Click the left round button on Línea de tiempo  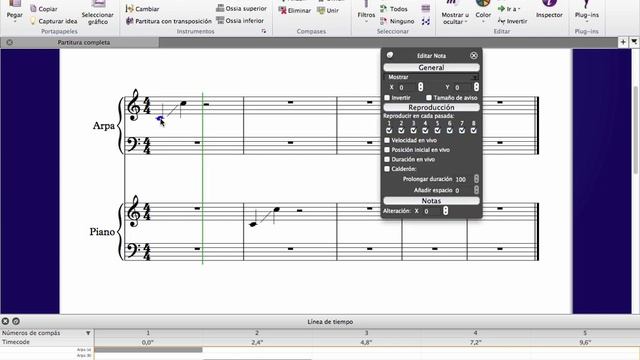coord(5,321)
